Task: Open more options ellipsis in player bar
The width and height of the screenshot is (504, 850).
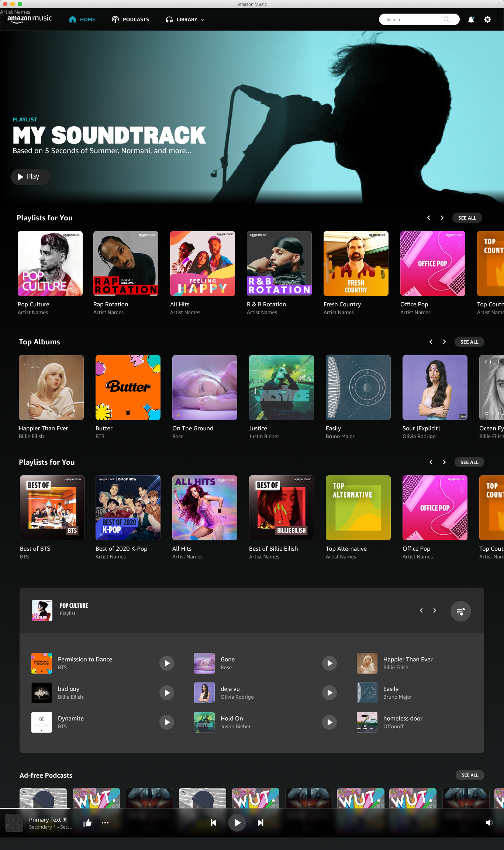Action: pyautogui.click(x=105, y=822)
